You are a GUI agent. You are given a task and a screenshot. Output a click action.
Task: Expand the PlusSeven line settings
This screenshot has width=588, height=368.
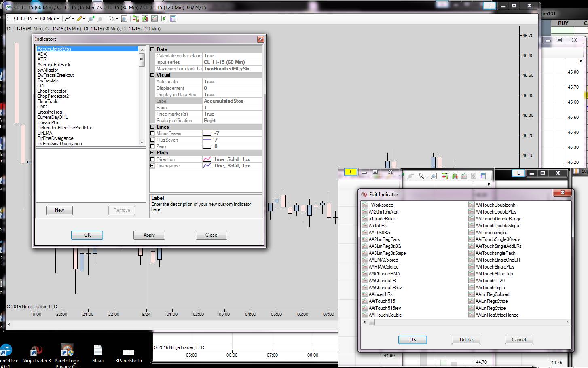coord(152,140)
